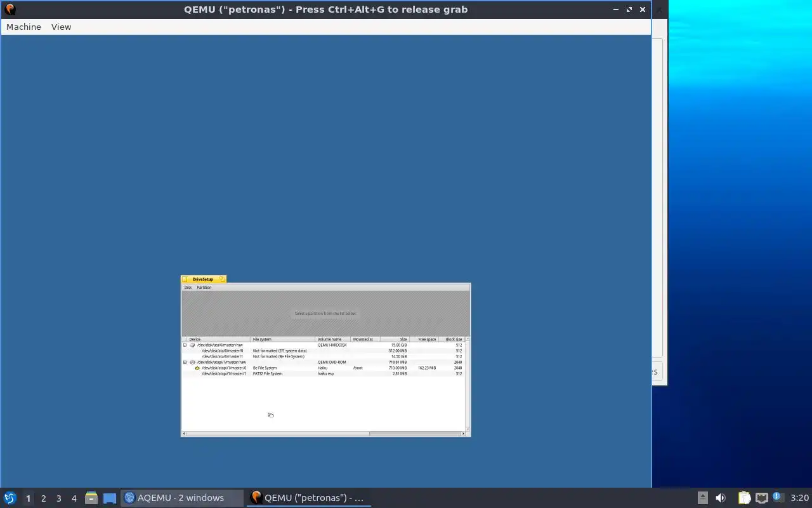Click the down arrow of the vertical scrollbar

(468, 429)
